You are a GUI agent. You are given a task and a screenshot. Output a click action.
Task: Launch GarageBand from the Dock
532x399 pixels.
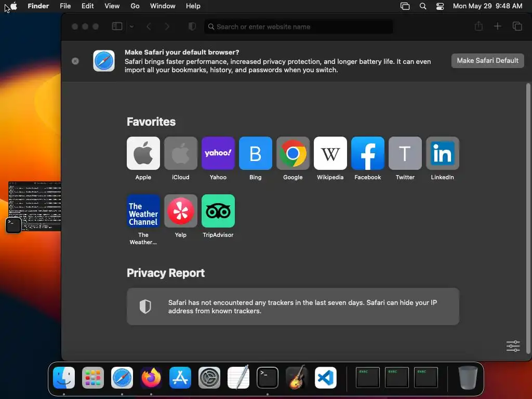pos(297,377)
